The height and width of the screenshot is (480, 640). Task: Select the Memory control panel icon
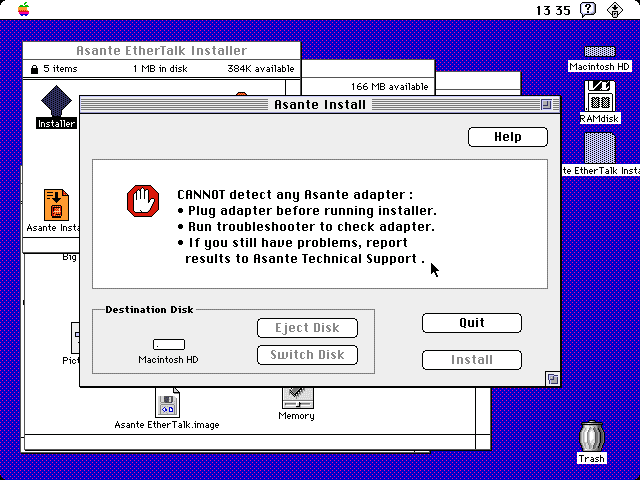pyautogui.click(x=296, y=397)
